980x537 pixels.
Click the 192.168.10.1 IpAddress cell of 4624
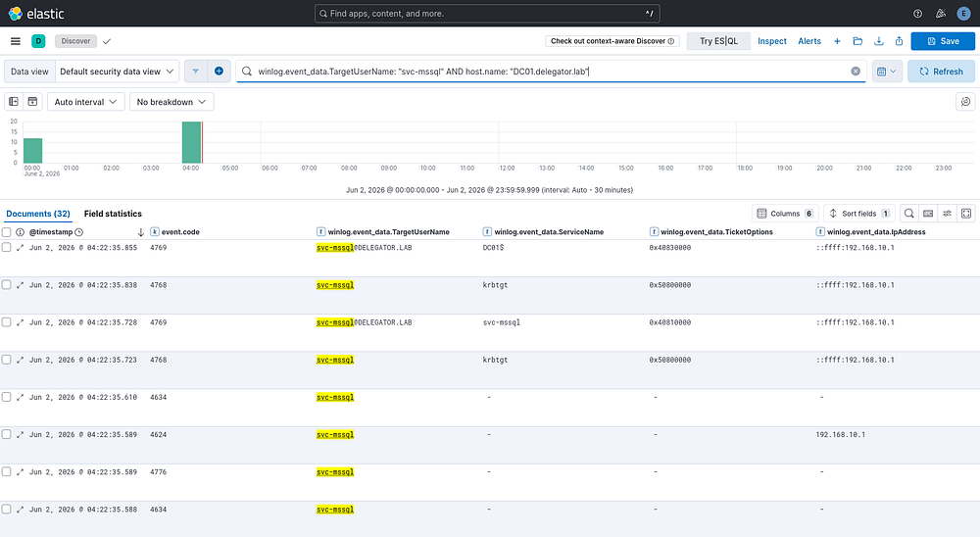[841, 434]
